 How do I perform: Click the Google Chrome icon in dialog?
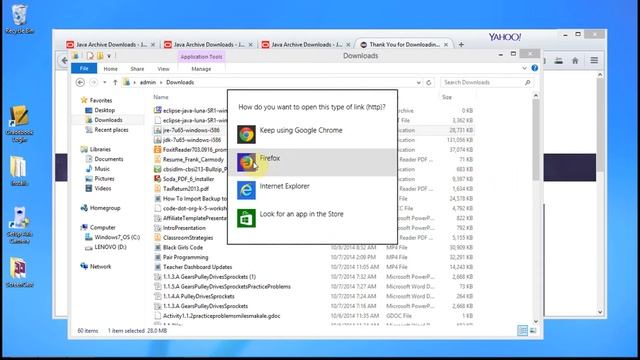click(x=246, y=134)
